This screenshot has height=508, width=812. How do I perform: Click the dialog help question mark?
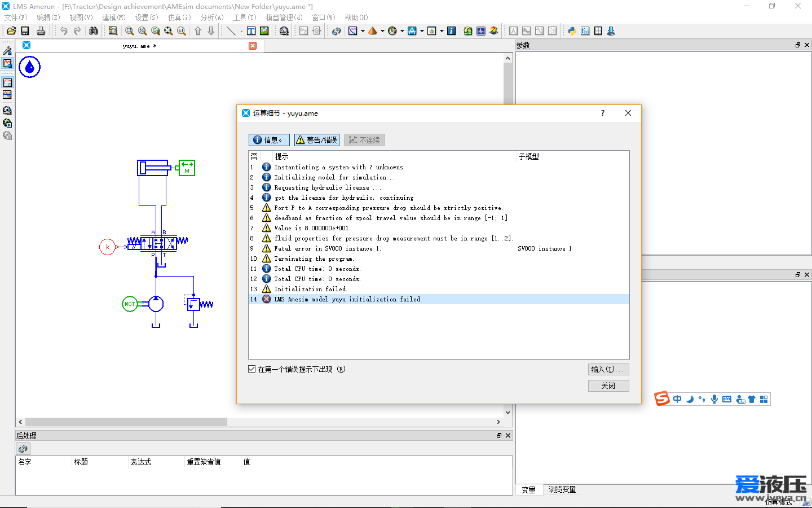(603, 113)
